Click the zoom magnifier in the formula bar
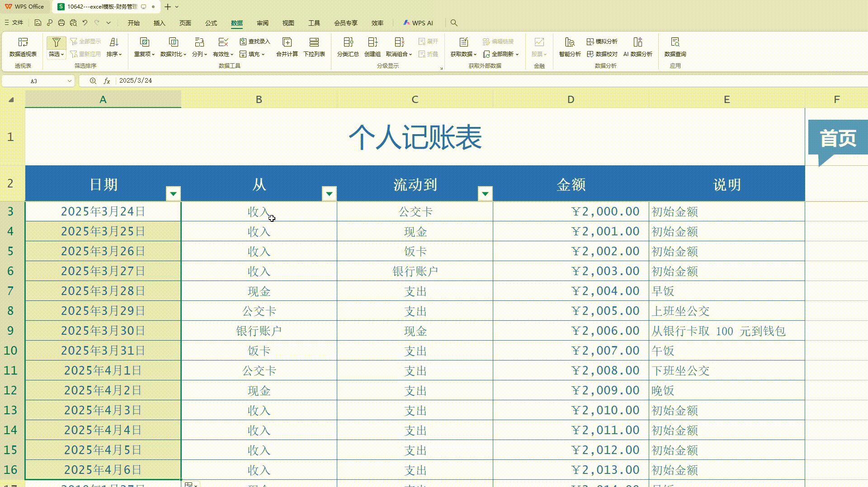The width and height of the screenshot is (868, 487). click(x=93, y=81)
